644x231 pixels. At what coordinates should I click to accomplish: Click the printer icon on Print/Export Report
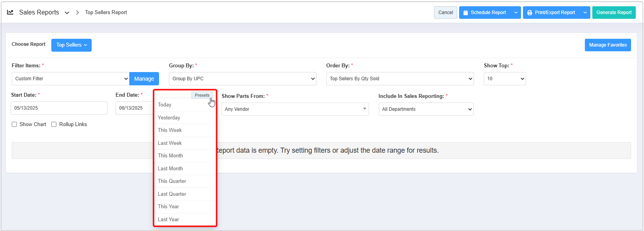530,13
